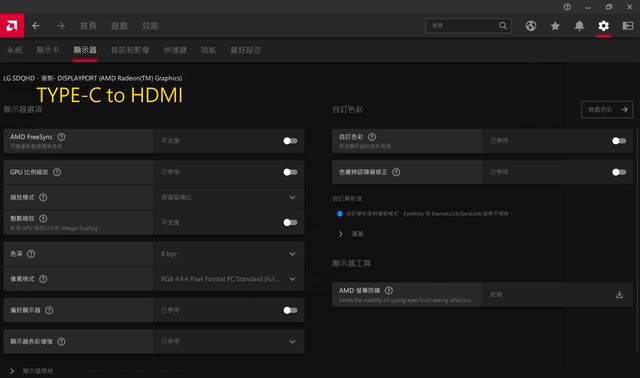This screenshot has width=640, height=378.
Task: Show help for 色深
Action: 31,253
